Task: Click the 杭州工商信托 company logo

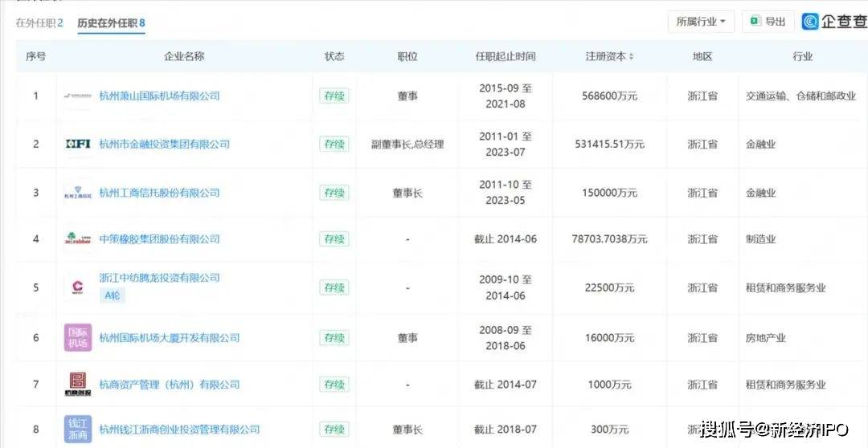Action: (x=77, y=193)
